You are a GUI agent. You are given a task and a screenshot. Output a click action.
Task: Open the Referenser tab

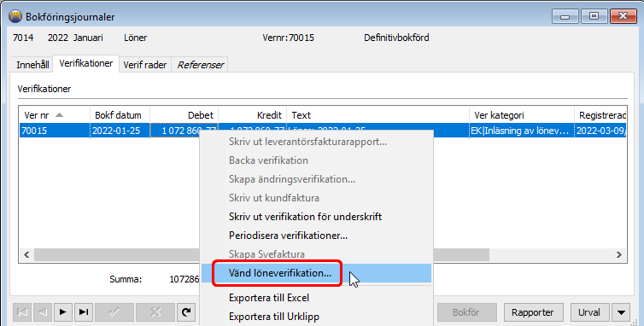200,65
